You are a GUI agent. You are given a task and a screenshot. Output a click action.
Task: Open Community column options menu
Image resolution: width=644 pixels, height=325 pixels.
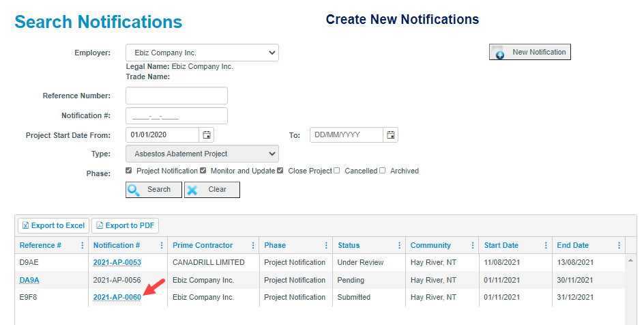pos(473,245)
